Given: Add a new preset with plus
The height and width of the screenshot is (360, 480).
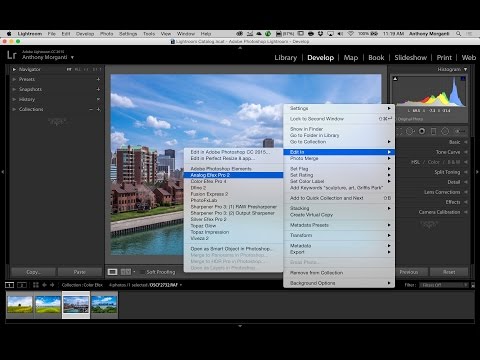Looking at the screenshot, I should pyautogui.click(x=98, y=79).
